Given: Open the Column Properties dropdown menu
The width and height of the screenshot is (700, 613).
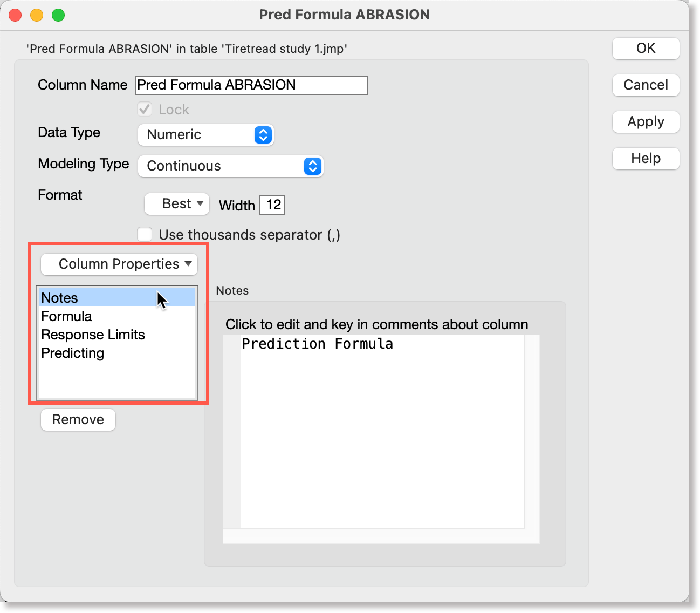Looking at the screenshot, I should click(119, 264).
